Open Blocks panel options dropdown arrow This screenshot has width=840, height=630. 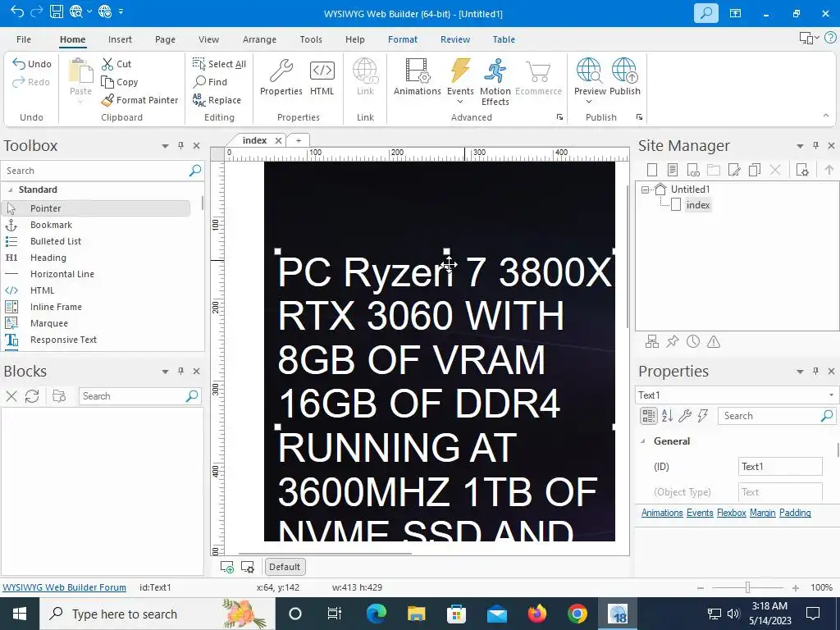pos(165,372)
